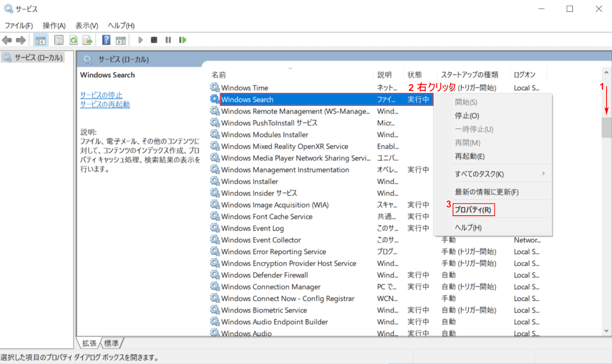This screenshot has height=364, width=612.
Task: Select gear icon of Windows Modules Installer
Action: click(x=214, y=134)
